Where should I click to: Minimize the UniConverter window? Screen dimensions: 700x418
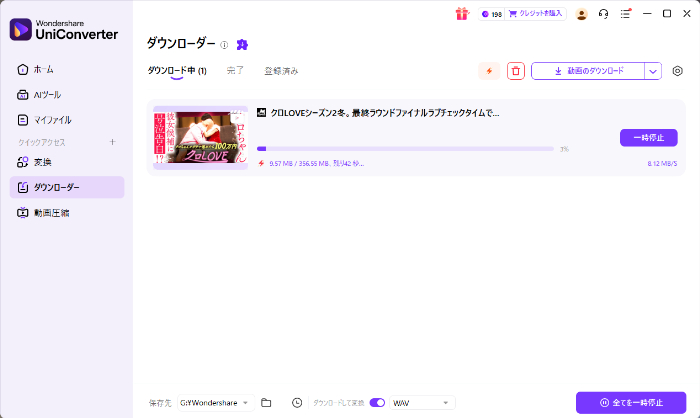point(647,14)
